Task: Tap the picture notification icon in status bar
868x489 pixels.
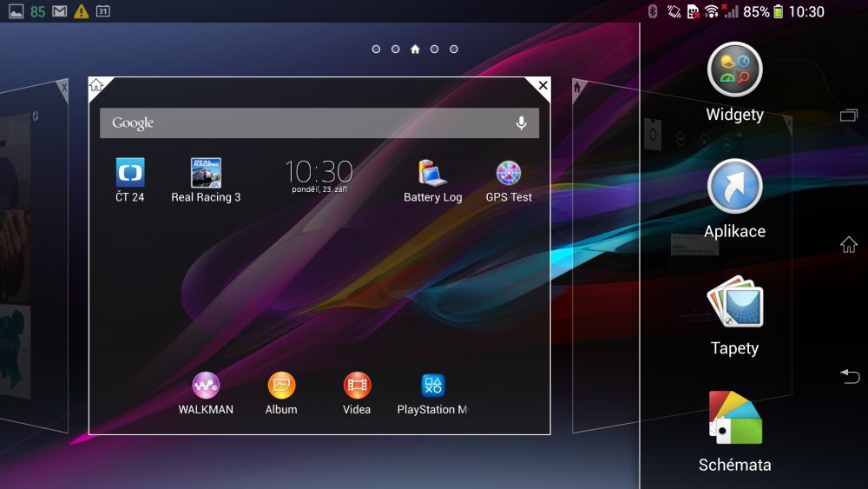Action: coord(16,11)
